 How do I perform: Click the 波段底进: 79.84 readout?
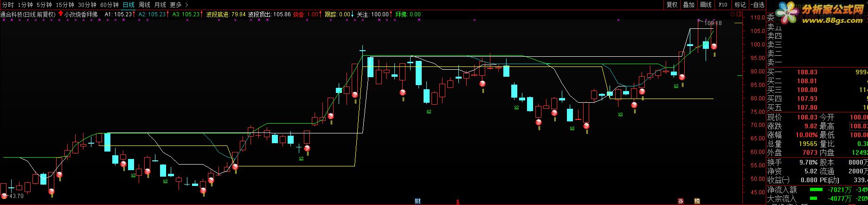[x=226, y=14]
